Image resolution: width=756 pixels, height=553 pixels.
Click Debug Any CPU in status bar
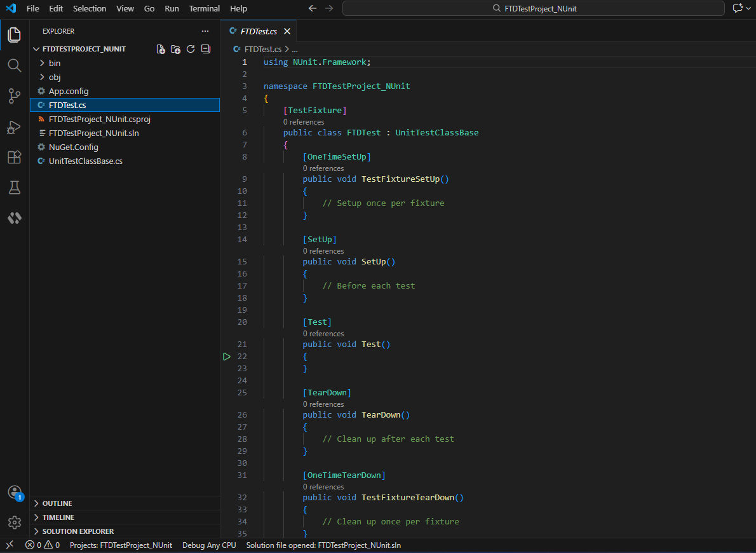(x=209, y=545)
